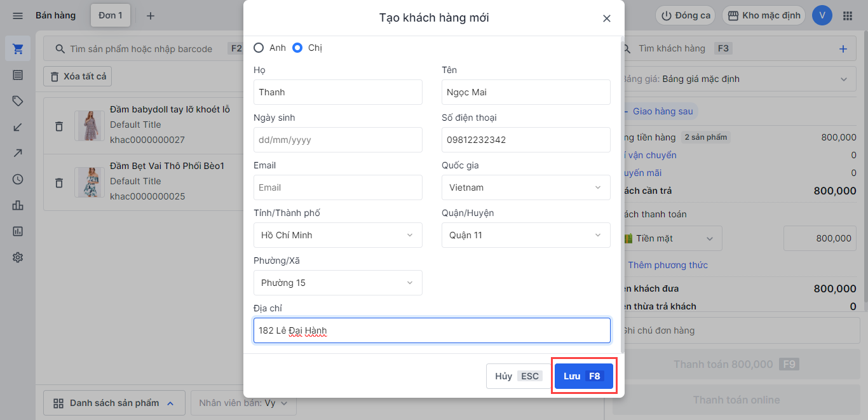Click the Địa chỉ field

tap(432, 330)
